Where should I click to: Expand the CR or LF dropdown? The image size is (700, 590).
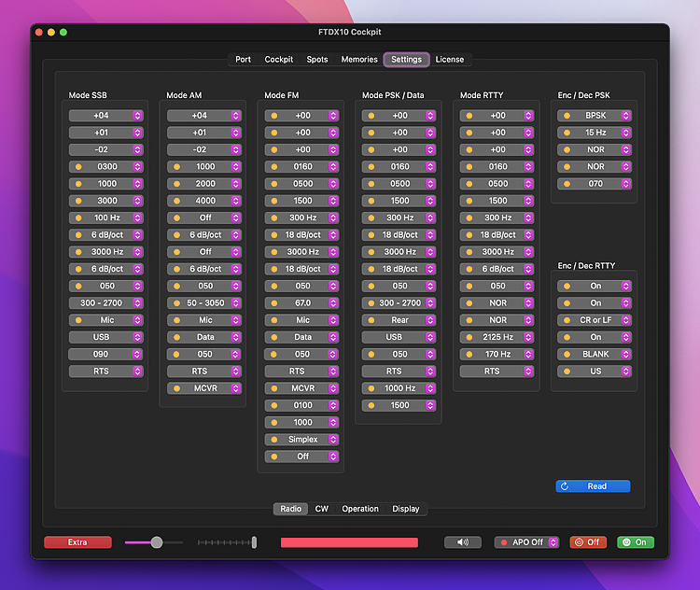[595, 320]
